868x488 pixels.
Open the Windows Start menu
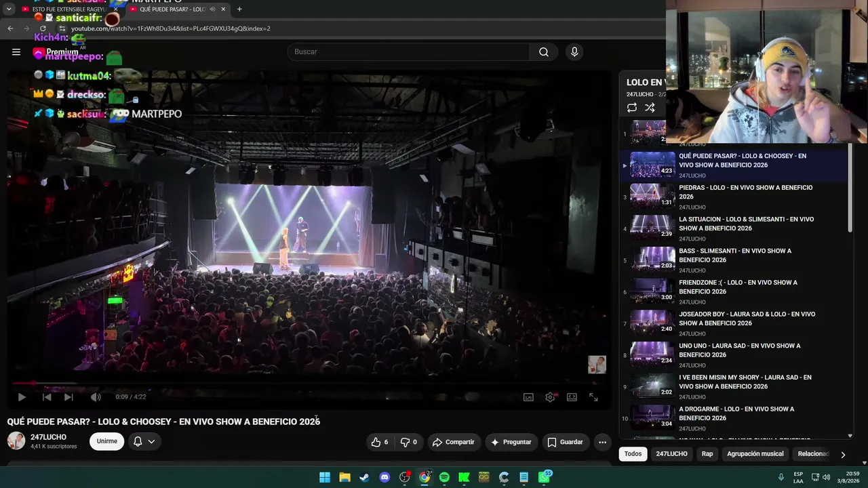point(325,477)
